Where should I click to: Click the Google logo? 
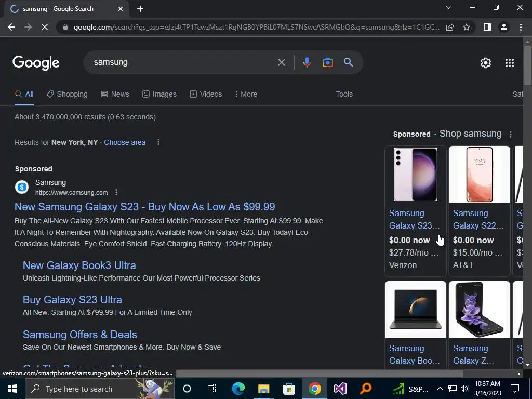(36, 63)
